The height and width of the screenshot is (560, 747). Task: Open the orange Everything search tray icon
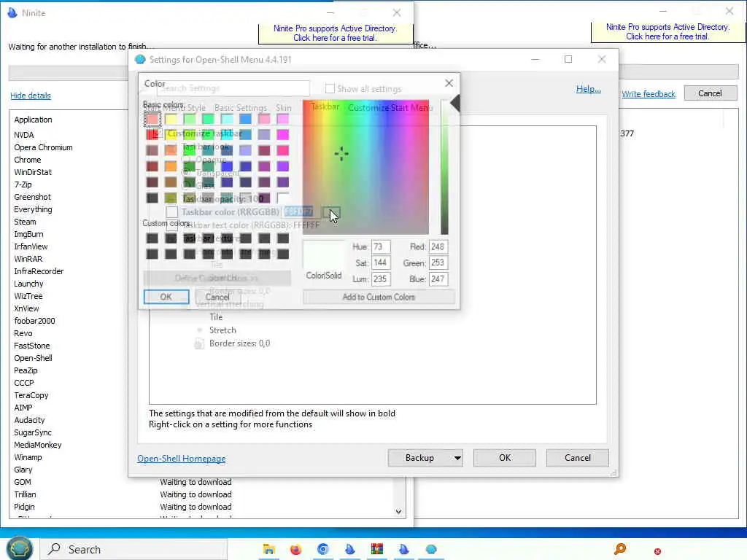click(620, 549)
